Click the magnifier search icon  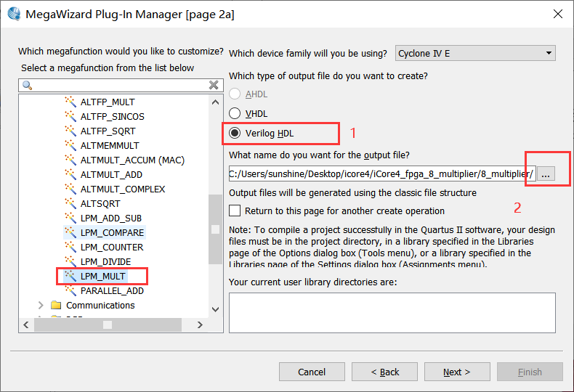coord(28,85)
